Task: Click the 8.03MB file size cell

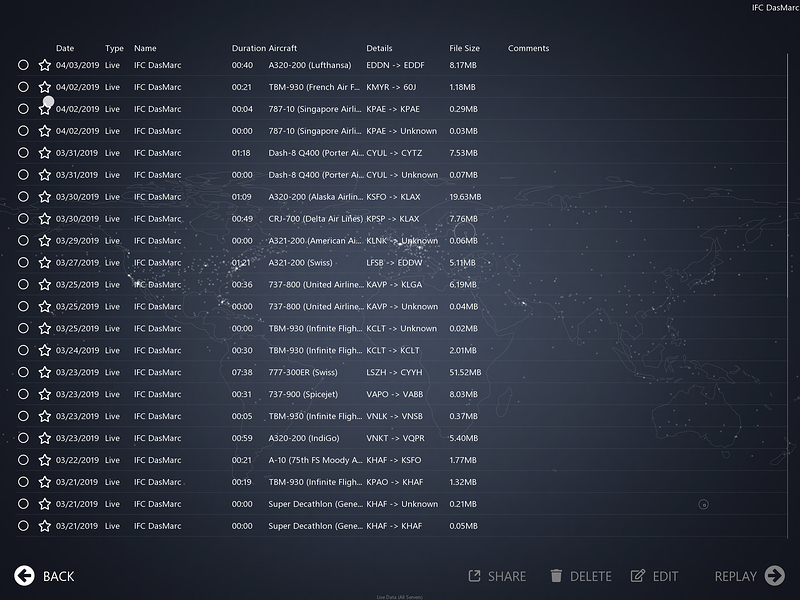Action: tap(463, 394)
